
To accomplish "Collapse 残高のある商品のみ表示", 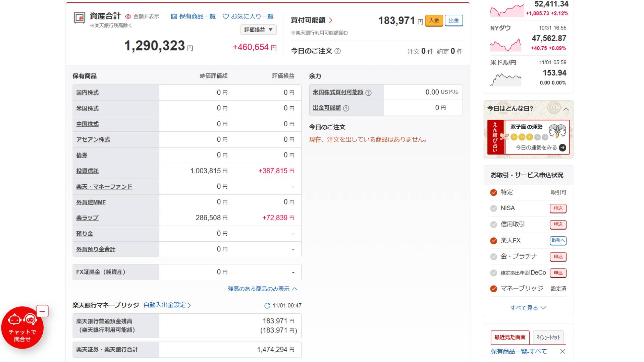I will 262,289.
